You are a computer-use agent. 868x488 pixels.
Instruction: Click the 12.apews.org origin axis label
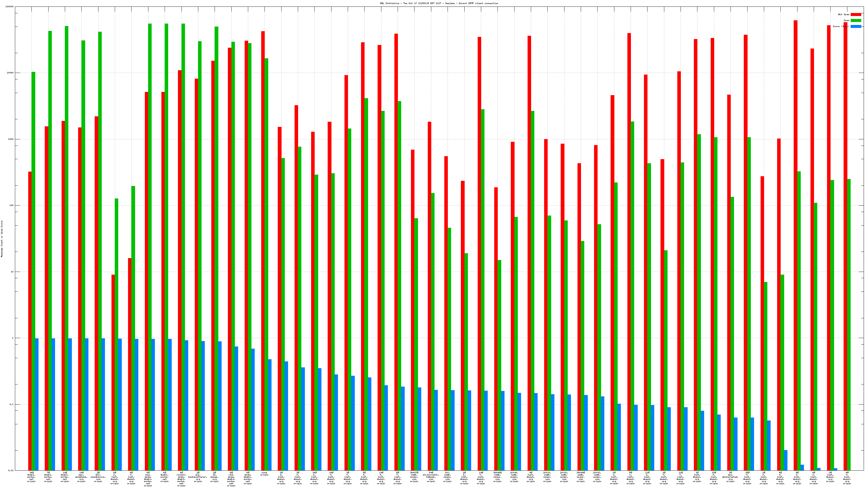(214, 477)
